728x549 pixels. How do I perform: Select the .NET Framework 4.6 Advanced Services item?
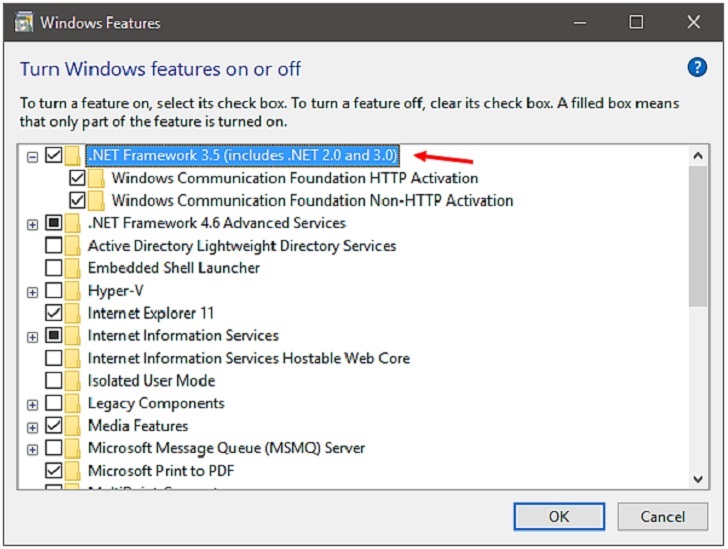(x=217, y=223)
